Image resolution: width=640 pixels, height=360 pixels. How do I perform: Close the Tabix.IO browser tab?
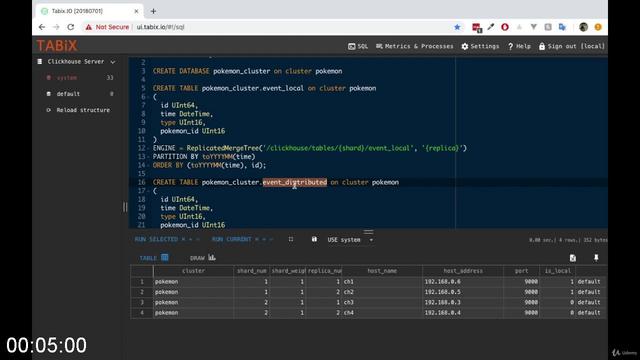[x=136, y=11]
